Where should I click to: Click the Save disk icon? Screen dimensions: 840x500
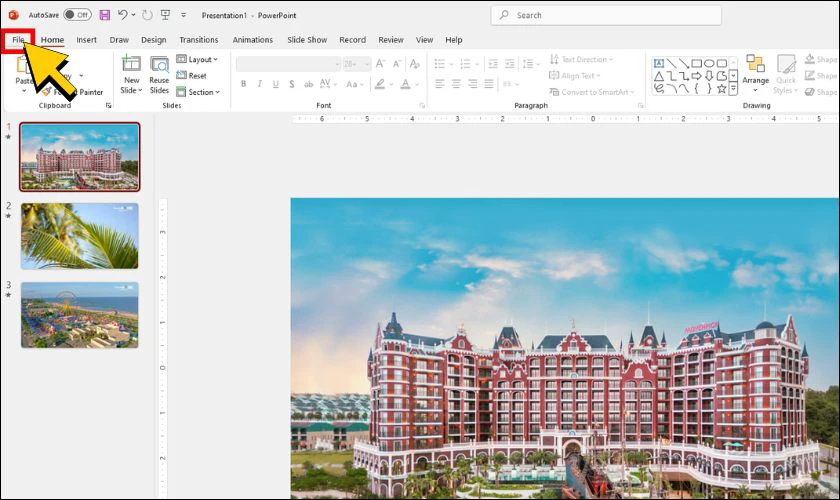104,15
